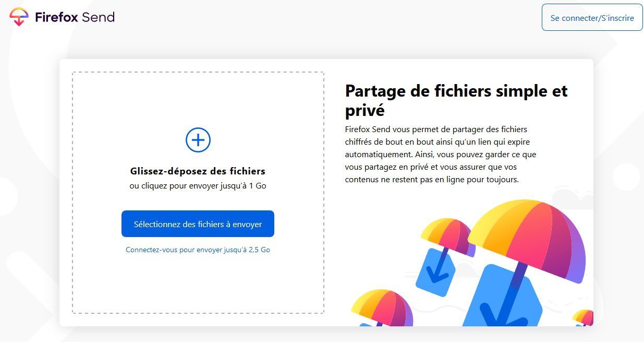Click the Firefox Send description paragraph
The width and height of the screenshot is (644, 342).
point(441,154)
